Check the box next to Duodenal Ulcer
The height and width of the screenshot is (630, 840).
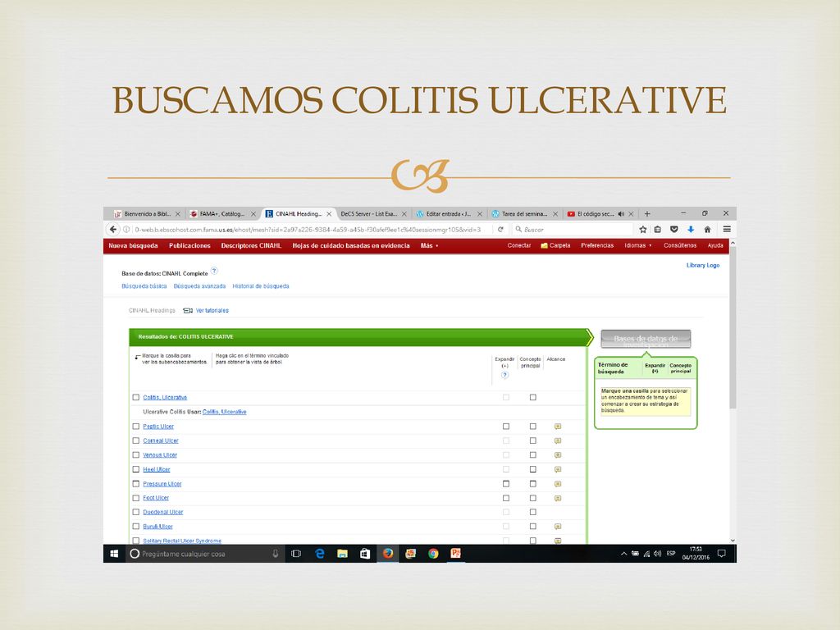[x=136, y=512]
